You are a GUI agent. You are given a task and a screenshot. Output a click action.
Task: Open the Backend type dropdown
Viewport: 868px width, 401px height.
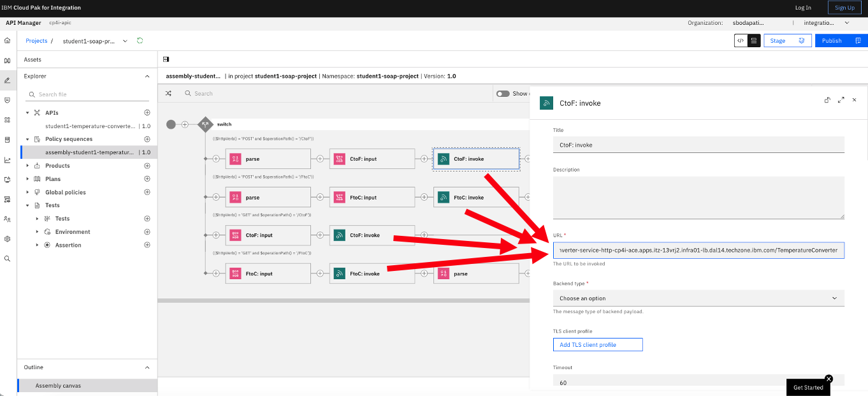point(698,298)
